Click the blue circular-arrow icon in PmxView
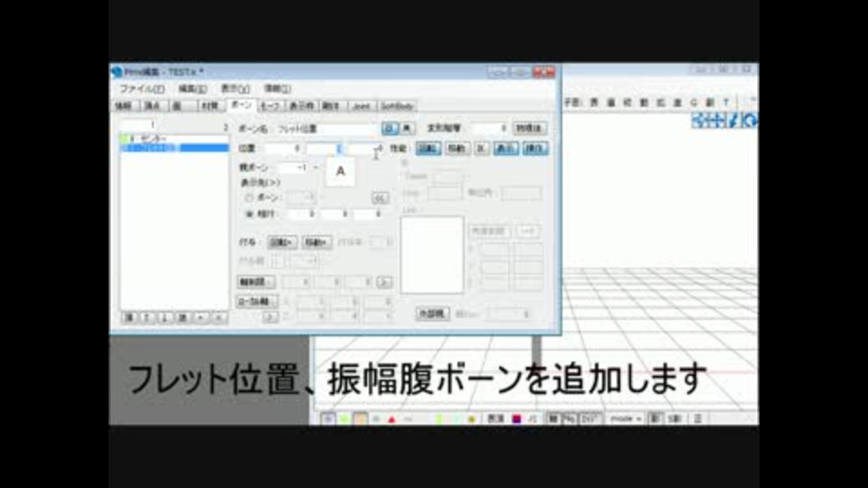 coord(750,120)
